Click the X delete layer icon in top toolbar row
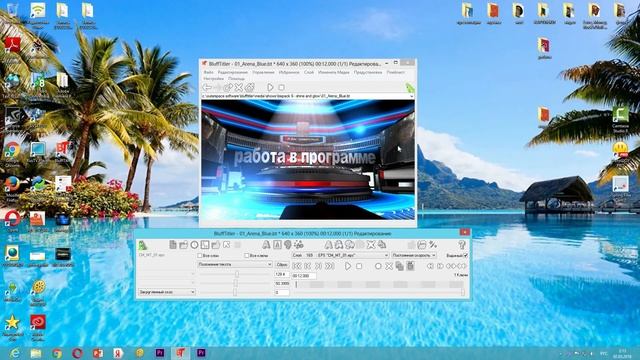640x360 pixels. click(x=371, y=244)
